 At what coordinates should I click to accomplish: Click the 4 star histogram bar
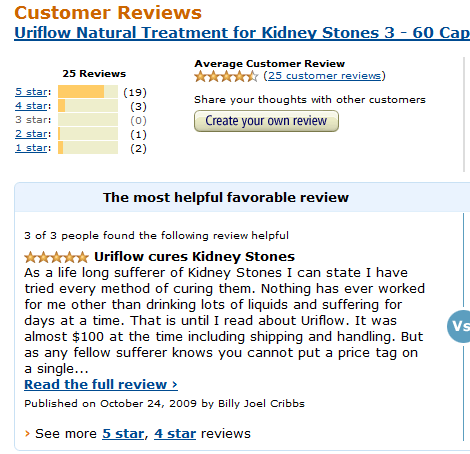click(x=88, y=106)
